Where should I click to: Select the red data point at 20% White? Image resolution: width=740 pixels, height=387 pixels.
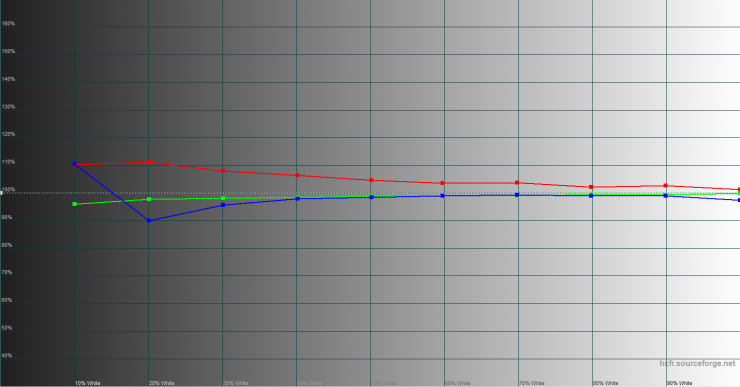[149, 162]
